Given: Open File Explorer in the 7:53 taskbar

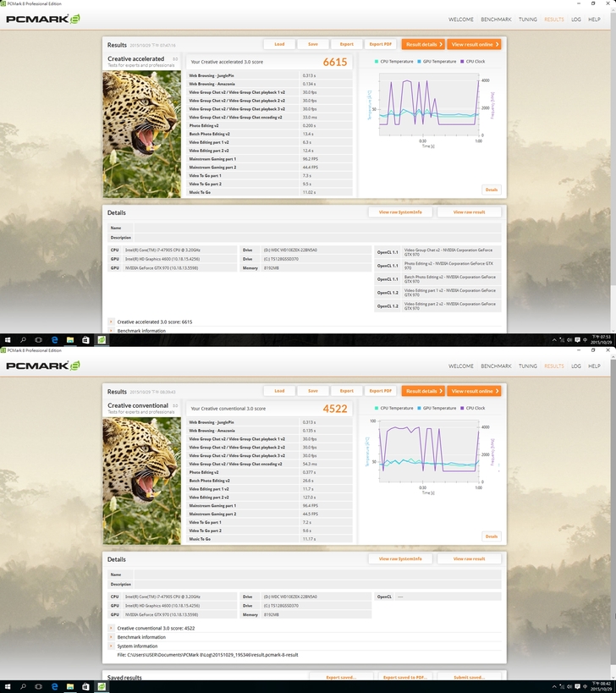Looking at the screenshot, I should pyautogui.click(x=70, y=340).
